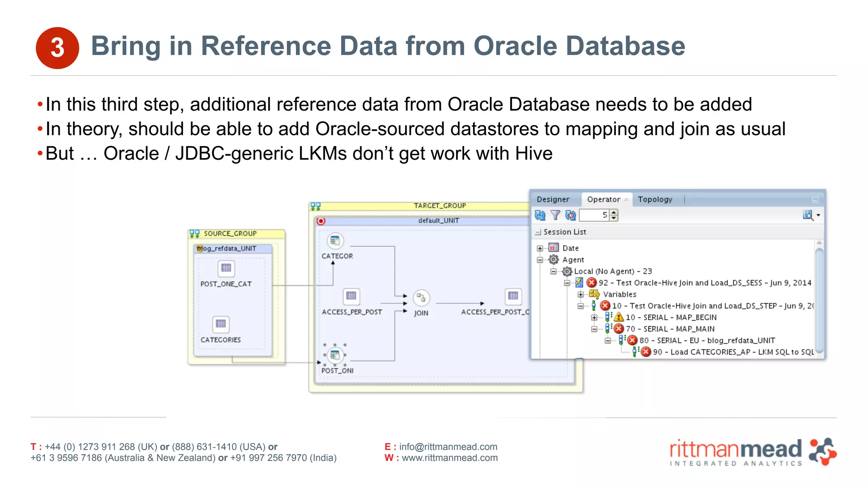
Task: Click the Session List vertical scrollbar
Action: [x=819, y=301]
